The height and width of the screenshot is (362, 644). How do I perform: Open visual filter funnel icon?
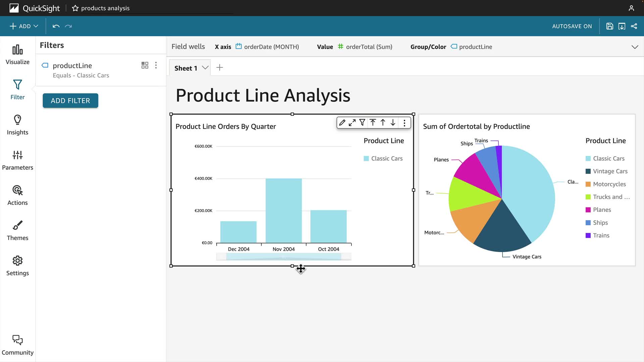click(x=362, y=123)
